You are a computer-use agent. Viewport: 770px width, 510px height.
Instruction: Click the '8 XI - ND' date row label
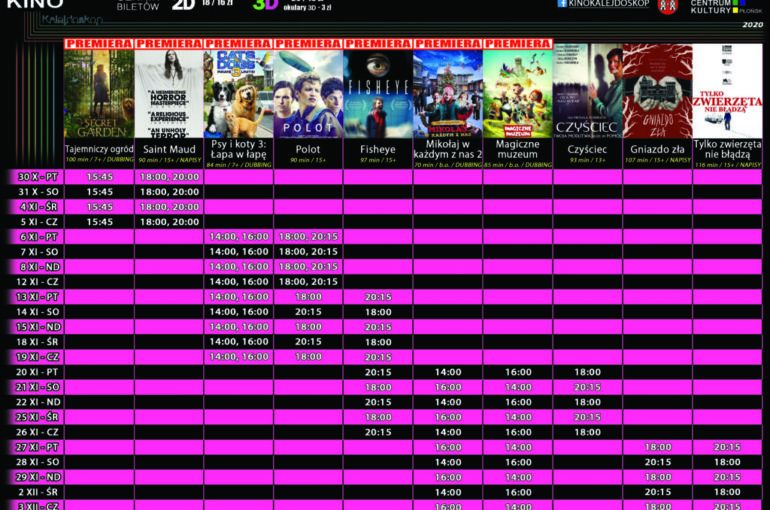click(40, 267)
